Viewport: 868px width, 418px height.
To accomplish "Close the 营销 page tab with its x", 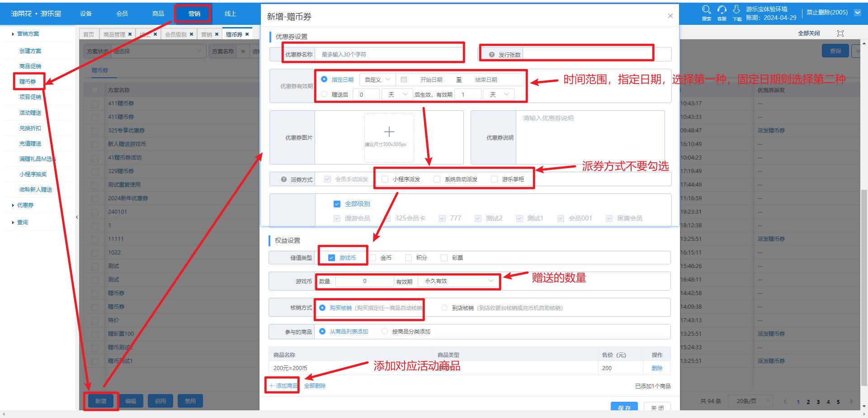I will [217, 34].
